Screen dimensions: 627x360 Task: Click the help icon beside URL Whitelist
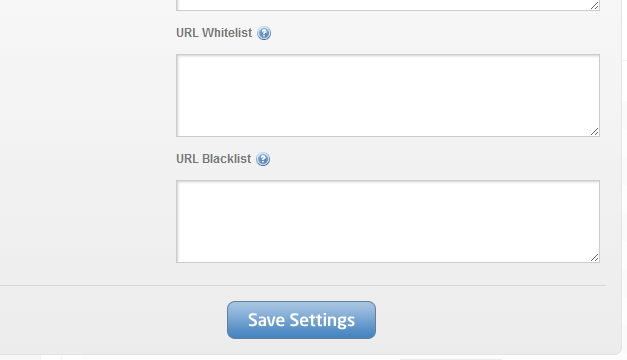[264, 33]
